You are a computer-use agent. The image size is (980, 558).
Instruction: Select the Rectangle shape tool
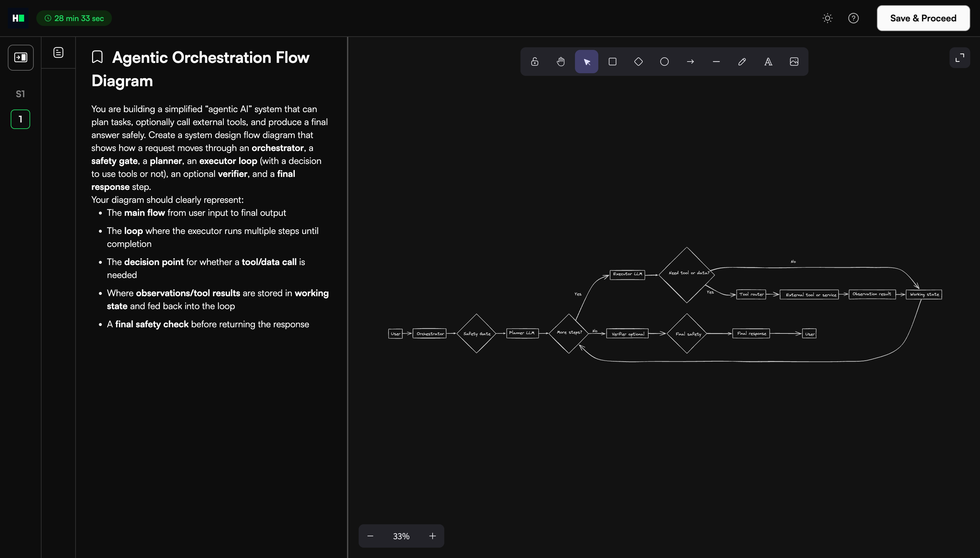pyautogui.click(x=612, y=62)
